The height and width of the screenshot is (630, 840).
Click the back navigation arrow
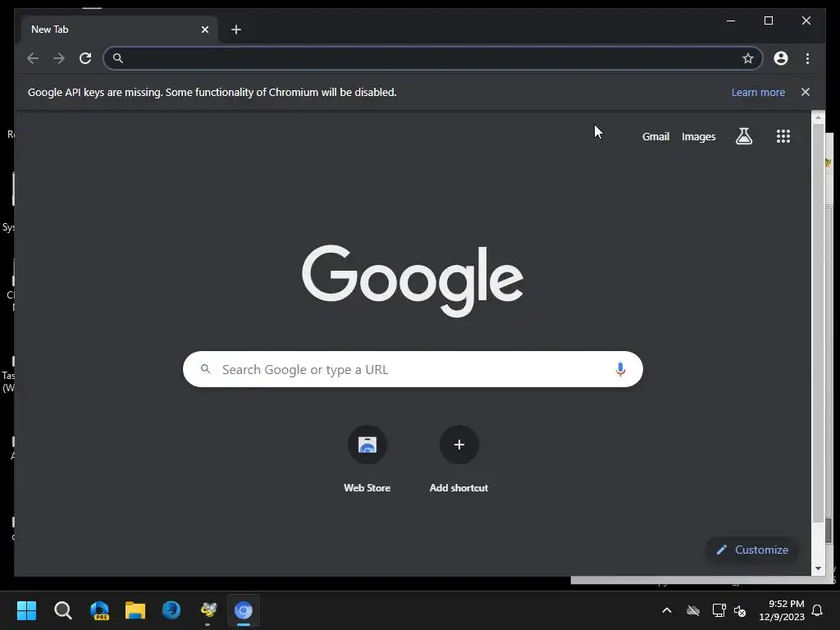tap(33, 58)
